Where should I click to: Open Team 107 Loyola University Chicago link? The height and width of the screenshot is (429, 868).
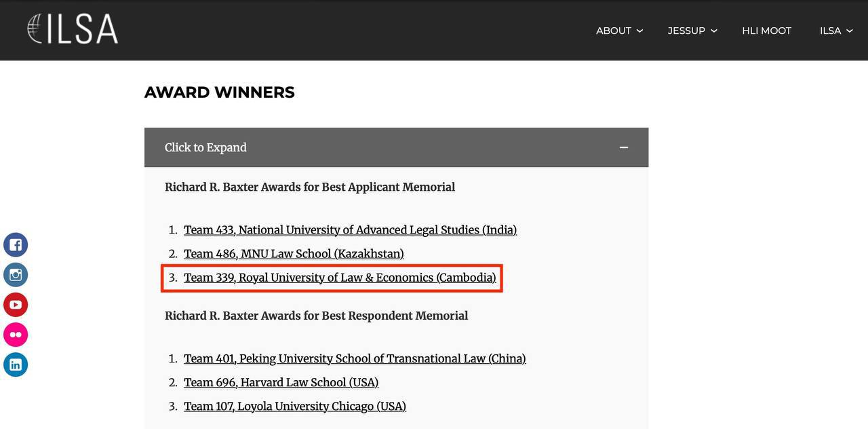coord(295,406)
